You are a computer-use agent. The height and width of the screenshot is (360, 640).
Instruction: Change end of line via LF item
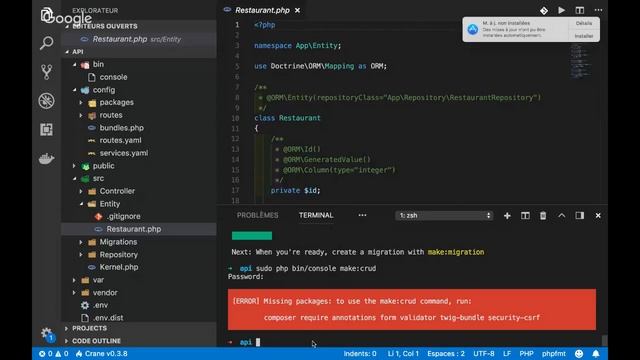[x=507, y=353]
